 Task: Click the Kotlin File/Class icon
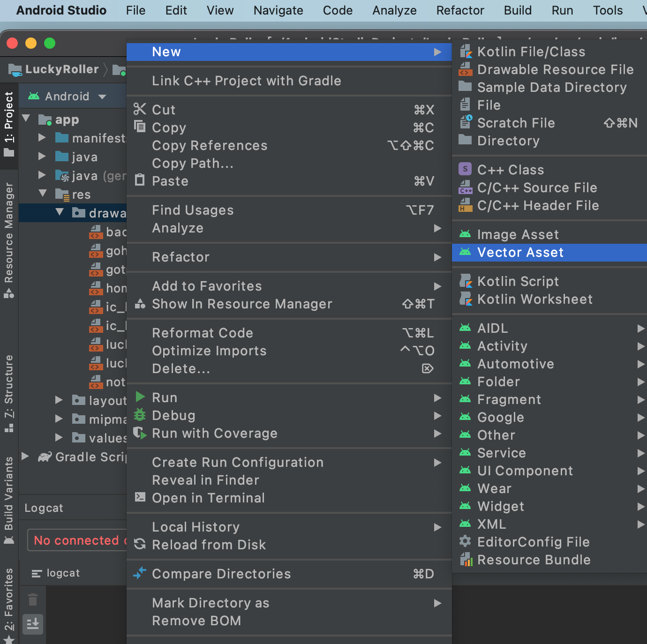[x=466, y=52]
